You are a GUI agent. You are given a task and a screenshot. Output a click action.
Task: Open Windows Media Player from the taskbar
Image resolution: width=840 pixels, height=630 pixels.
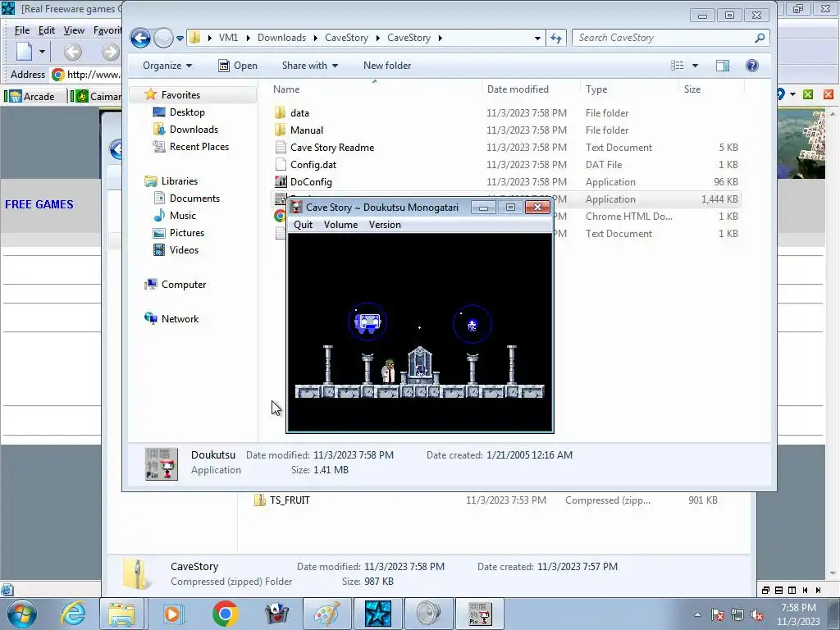(172, 614)
